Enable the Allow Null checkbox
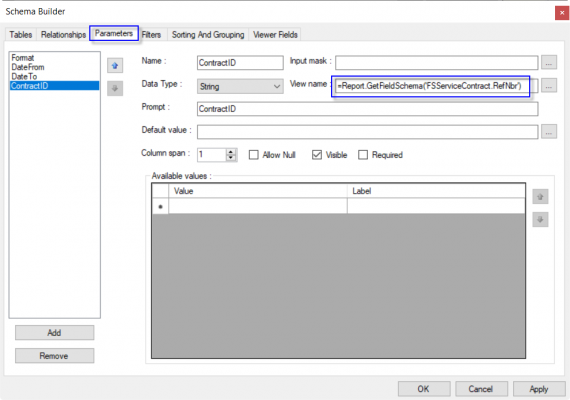570x400 pixels. click(x=254, y=155)
